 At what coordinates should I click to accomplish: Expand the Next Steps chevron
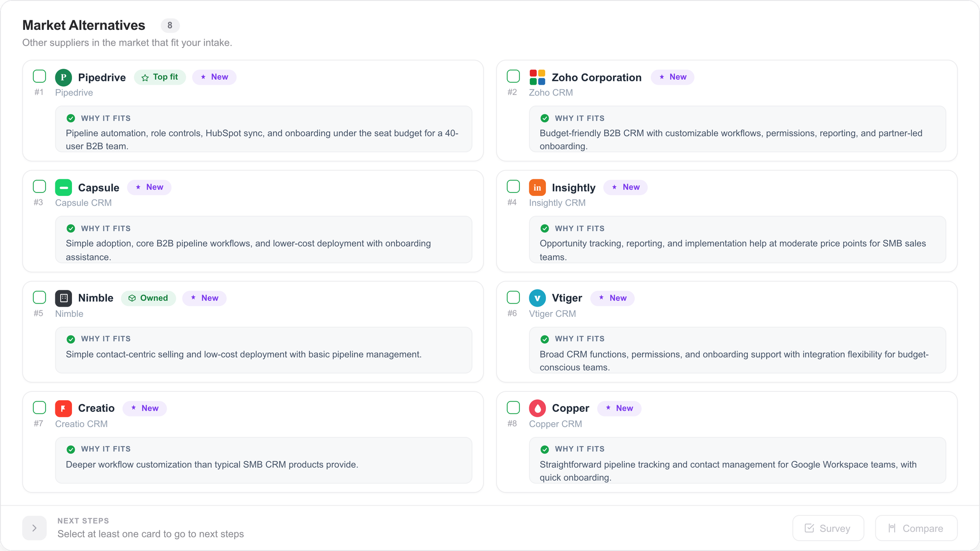pyautogui.click(x=34, y=528)
